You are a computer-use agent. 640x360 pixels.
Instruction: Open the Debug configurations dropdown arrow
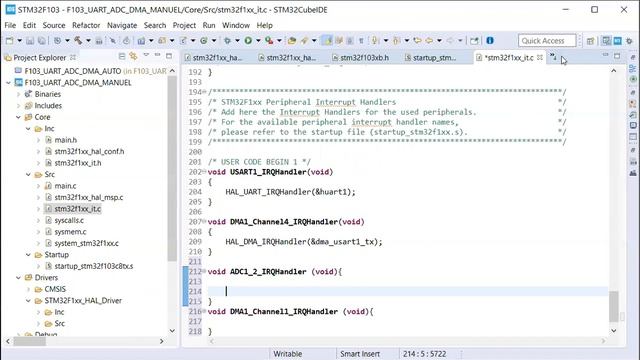[237, 40]
